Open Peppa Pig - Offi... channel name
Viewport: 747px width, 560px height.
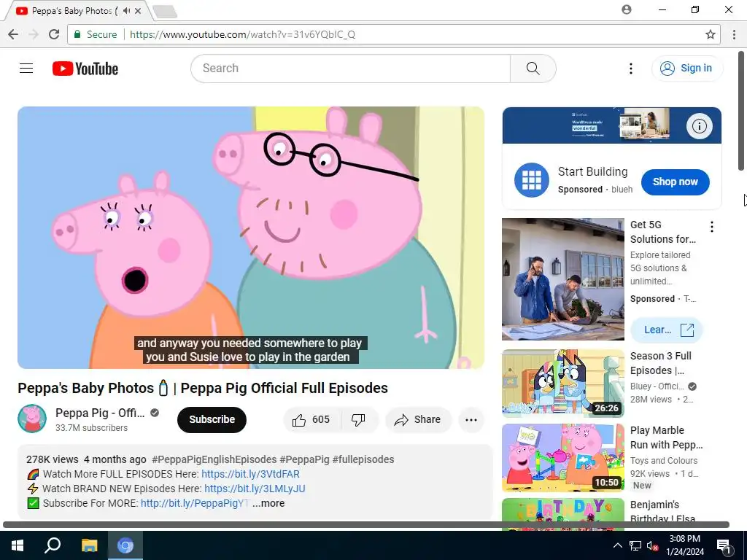pyautogui.click(x=99, y=413)
